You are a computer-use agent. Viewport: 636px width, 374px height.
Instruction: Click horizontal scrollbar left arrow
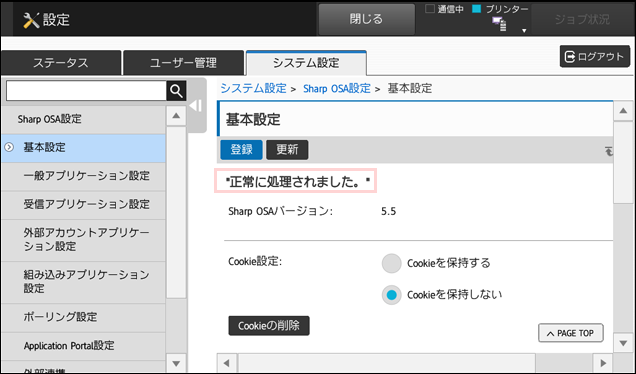(227, 363)
